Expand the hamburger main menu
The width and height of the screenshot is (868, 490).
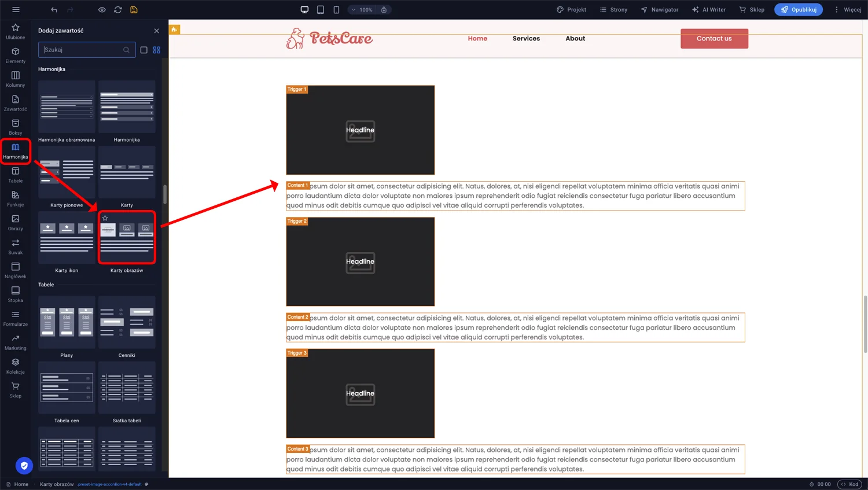16,10
